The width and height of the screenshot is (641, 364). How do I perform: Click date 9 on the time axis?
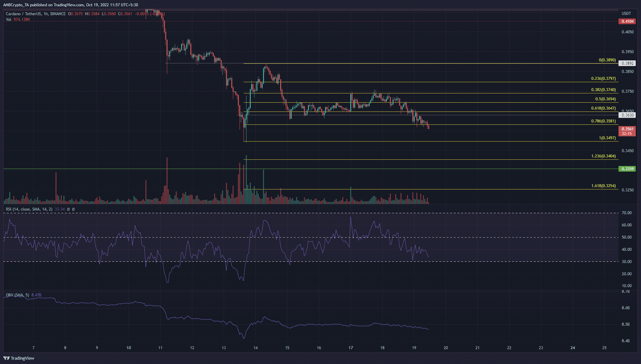pos(97,348)
